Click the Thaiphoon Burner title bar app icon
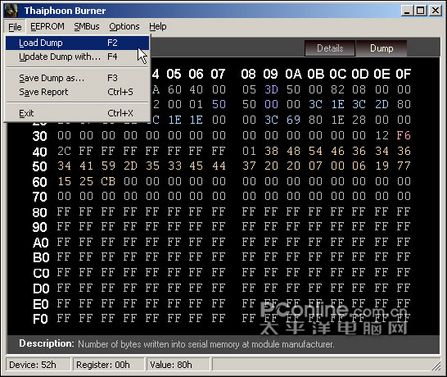 pos(11,10)
